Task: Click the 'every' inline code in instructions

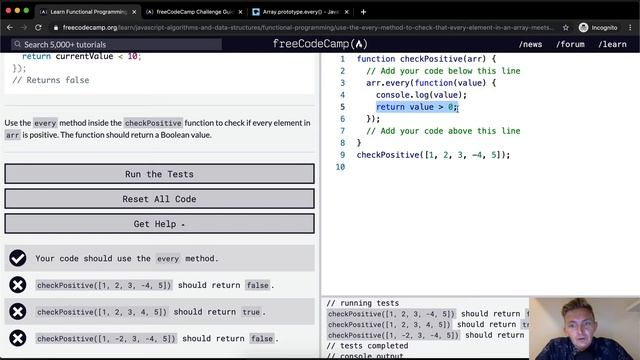Action: (45, 123)
